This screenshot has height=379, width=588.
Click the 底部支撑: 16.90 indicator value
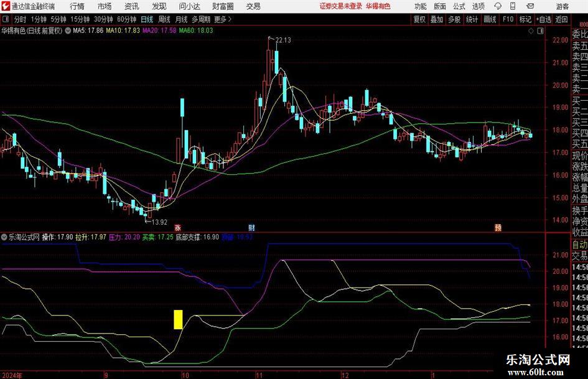pos(197,237)
